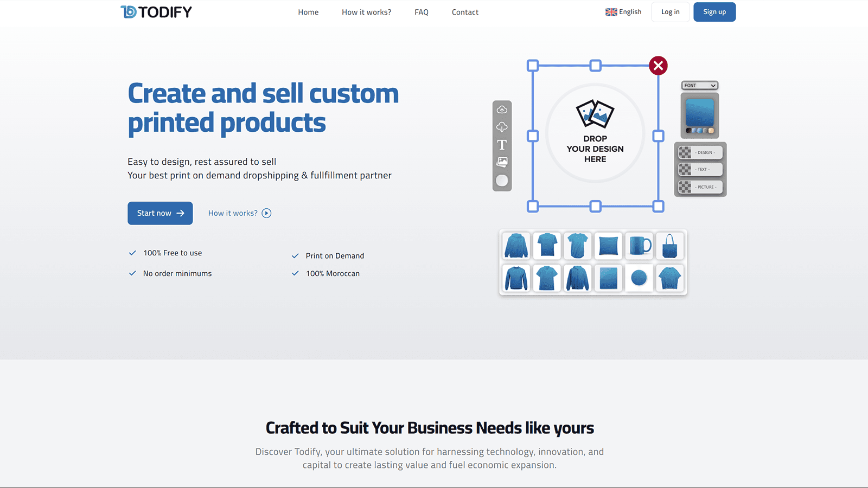The image size is (868, 488).
Task: Select the hoodie product icon
Action: (x=516, y=246)
